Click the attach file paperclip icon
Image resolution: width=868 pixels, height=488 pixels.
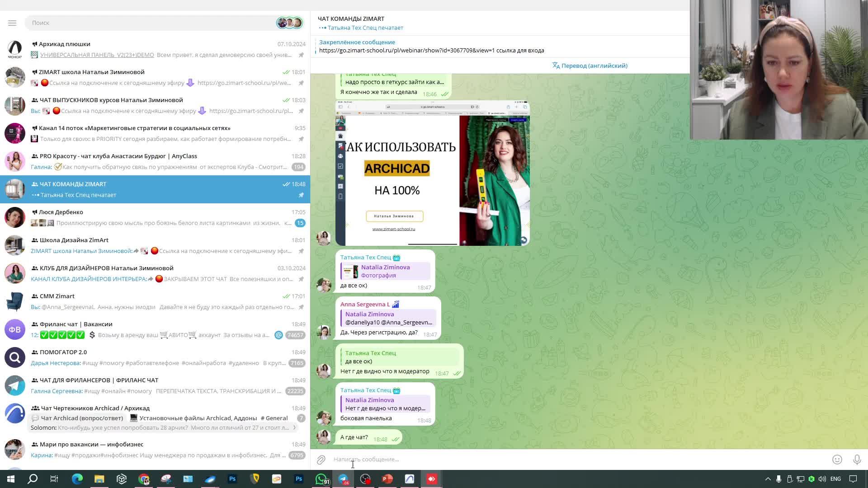(x=321, y=460)
